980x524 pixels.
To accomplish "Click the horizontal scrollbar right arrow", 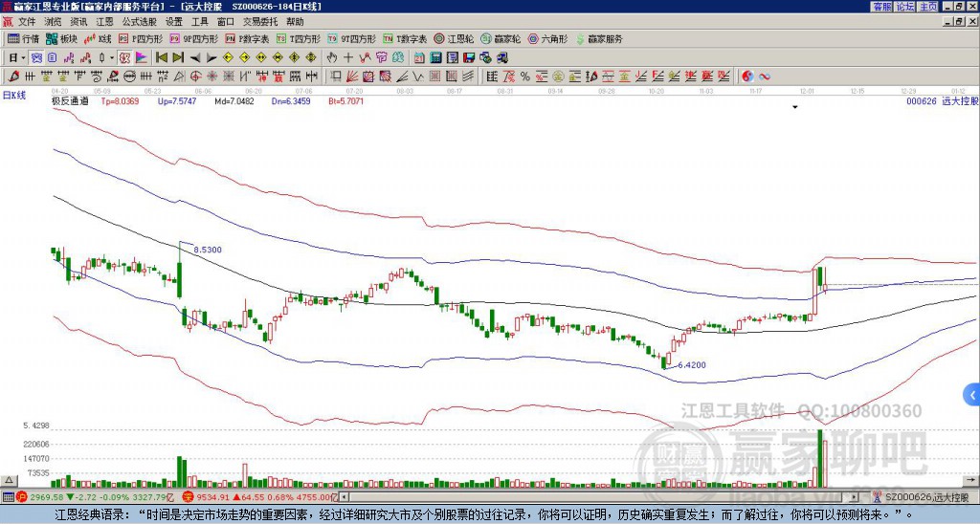I will (x=855, y=497).
